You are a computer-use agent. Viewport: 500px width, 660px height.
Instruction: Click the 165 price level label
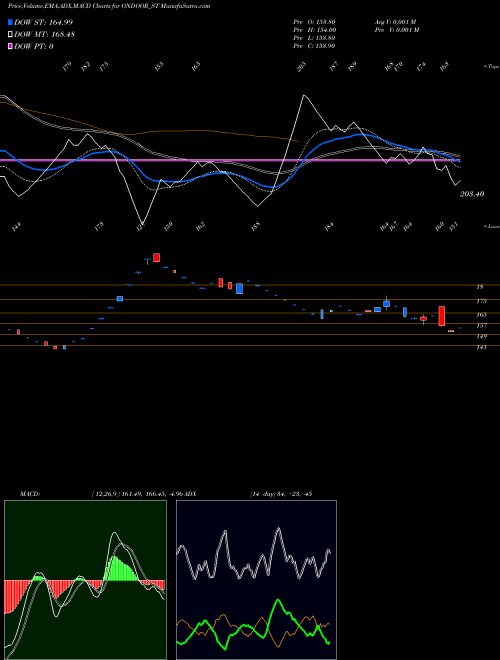click(x=481, y=314)
